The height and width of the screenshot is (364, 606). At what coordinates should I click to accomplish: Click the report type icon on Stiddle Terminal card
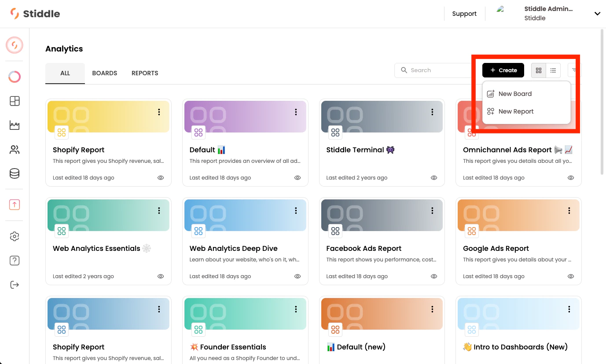(x=335, y=132)
